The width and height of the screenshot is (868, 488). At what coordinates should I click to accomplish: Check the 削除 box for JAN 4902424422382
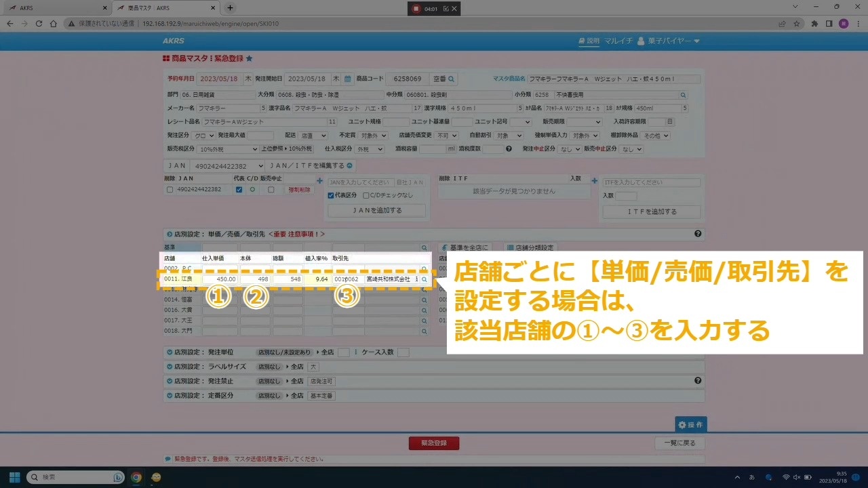click(170, 190)
